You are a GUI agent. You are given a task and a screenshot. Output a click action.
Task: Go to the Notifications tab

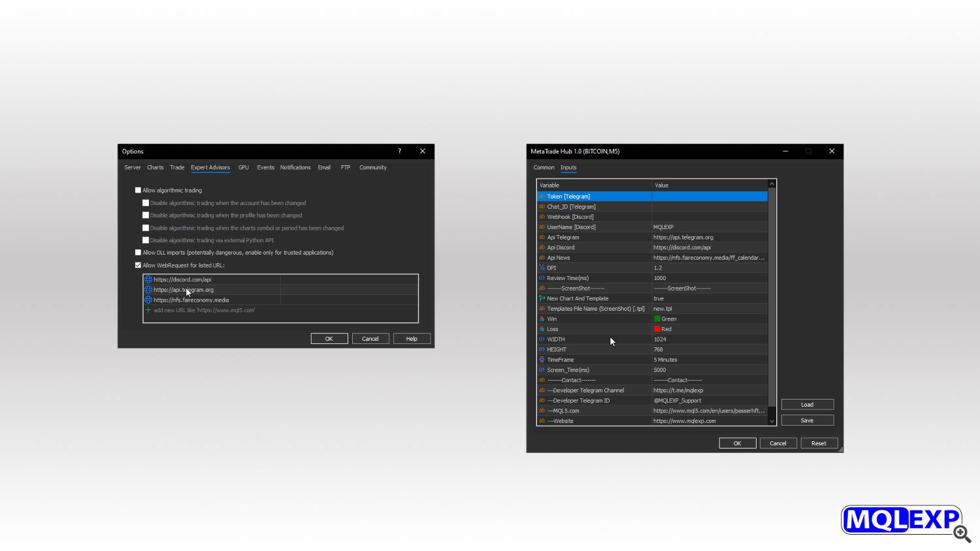[295, 168]
